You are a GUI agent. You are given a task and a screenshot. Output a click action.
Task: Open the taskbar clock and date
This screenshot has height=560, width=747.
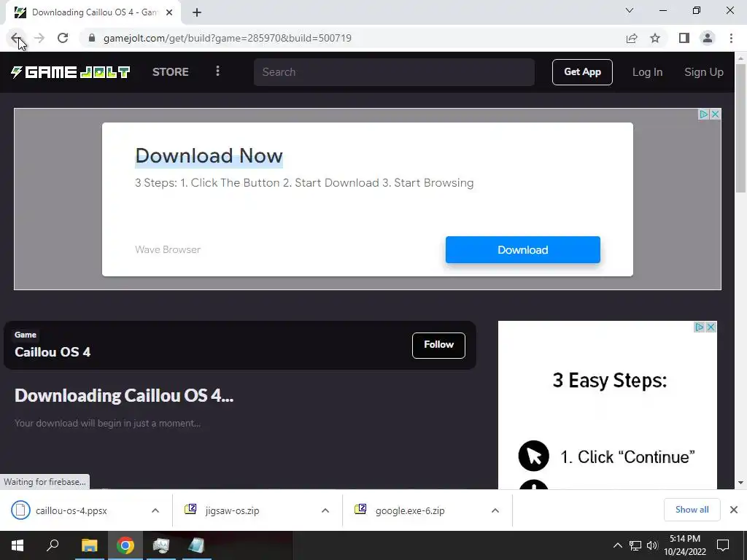(x=685, y=545)
